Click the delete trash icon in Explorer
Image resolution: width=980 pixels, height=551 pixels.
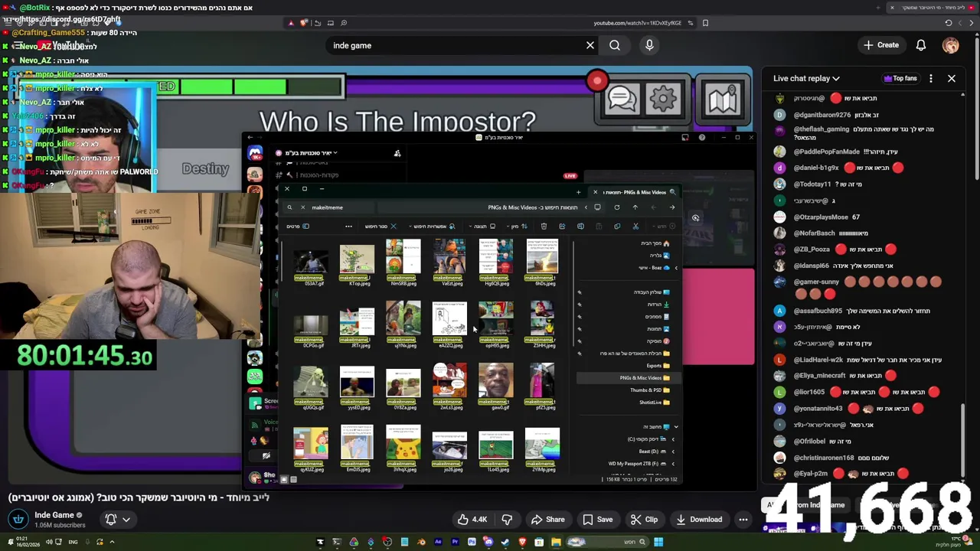click(544, 227)
